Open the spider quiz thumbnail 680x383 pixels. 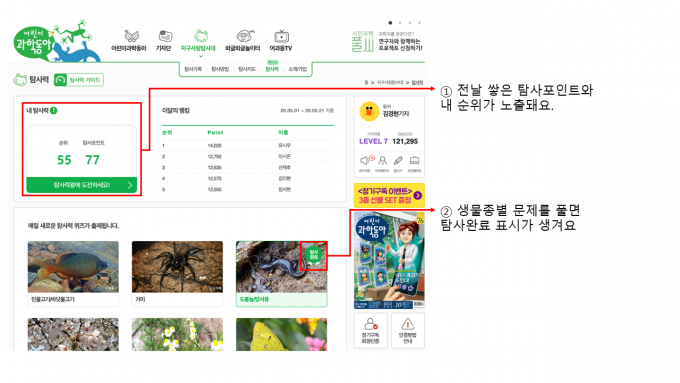click(177, 267)
